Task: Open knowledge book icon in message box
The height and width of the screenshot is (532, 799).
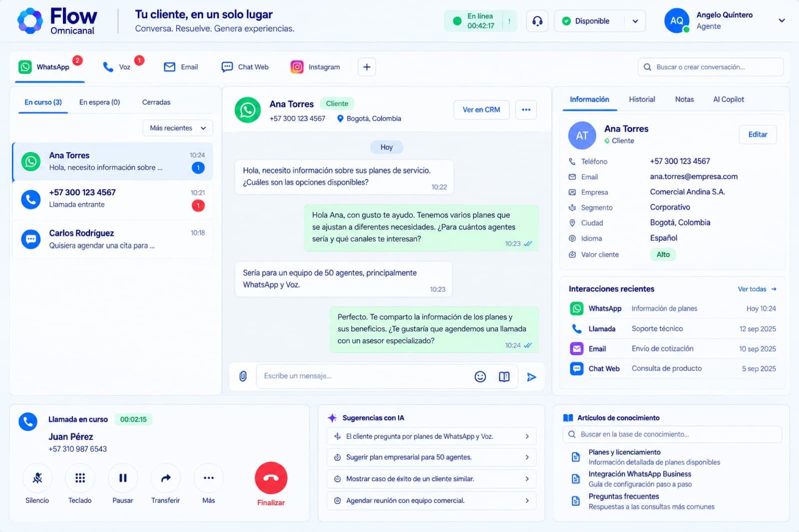Action: [504, 377]
